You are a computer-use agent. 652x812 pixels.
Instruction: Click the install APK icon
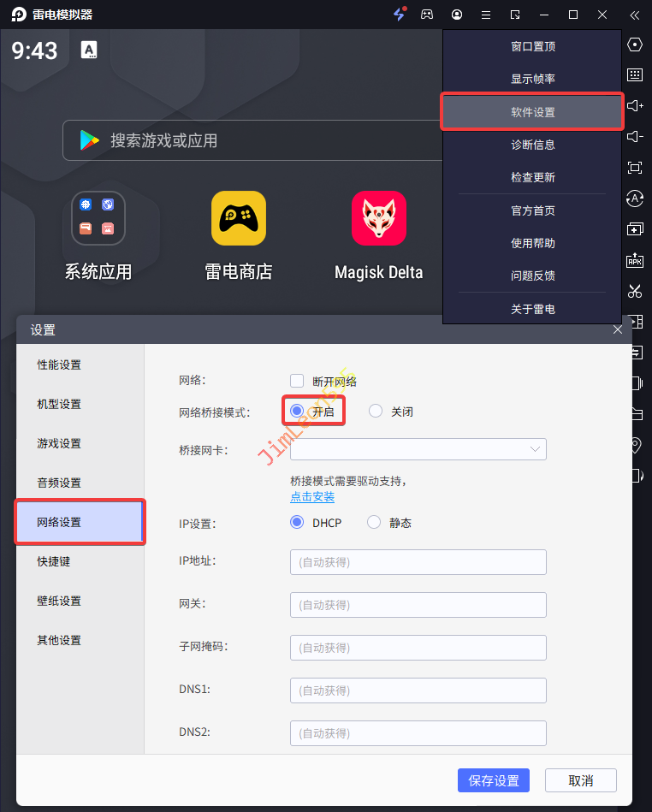[x=634, y=260]
